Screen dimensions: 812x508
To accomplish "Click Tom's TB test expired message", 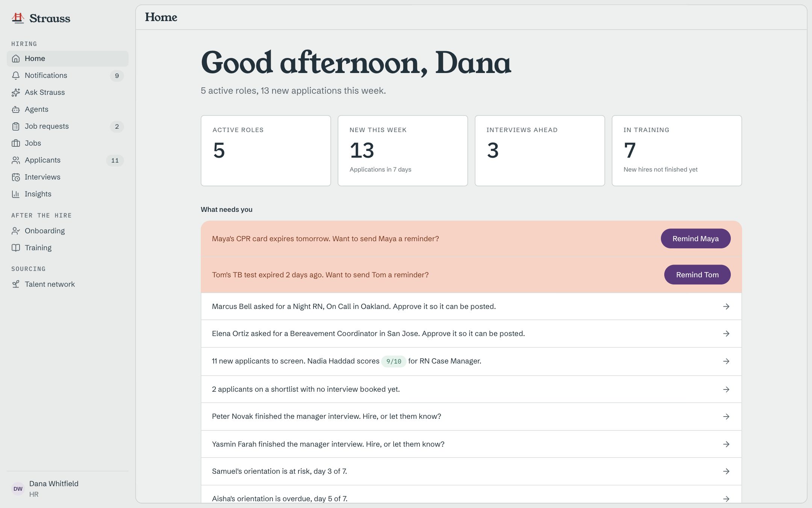I will tap(320, 275).
